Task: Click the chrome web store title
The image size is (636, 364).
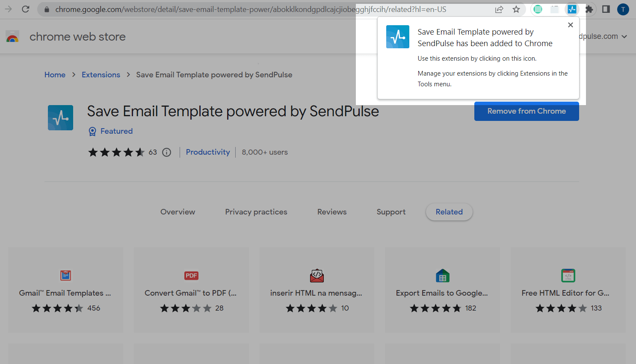Action: coord(77,37)
